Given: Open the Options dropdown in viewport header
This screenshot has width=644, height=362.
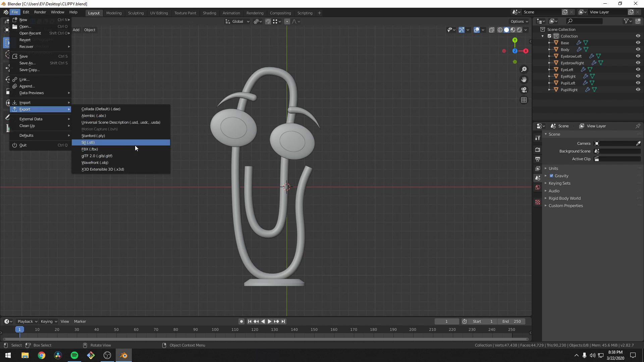Looking at the screenshot, I should (519, 21).
